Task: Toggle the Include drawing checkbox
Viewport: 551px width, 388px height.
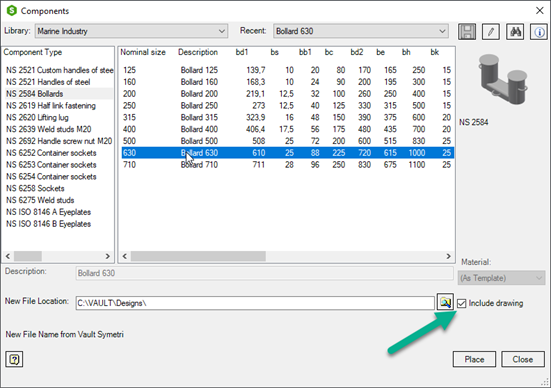Action: tap(461, 303)
